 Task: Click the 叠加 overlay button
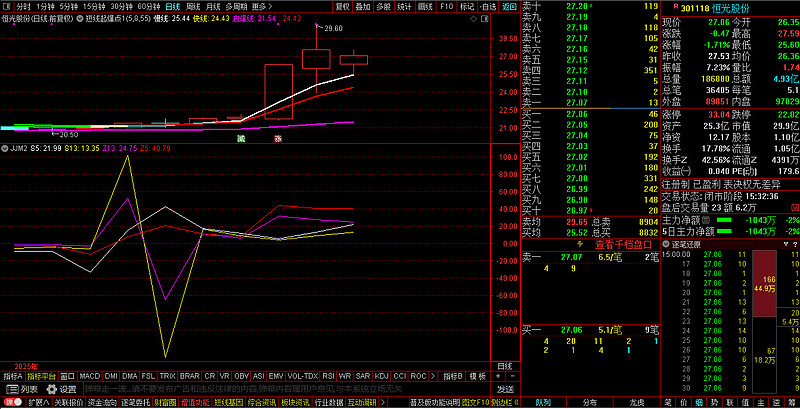[x=363, y=7]
